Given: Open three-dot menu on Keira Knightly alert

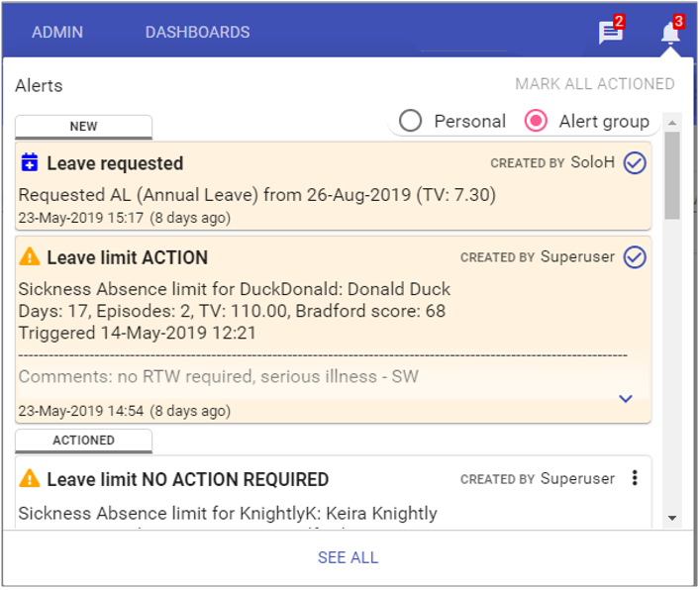Looking at the screenshot, I should [x=635, y=479].
